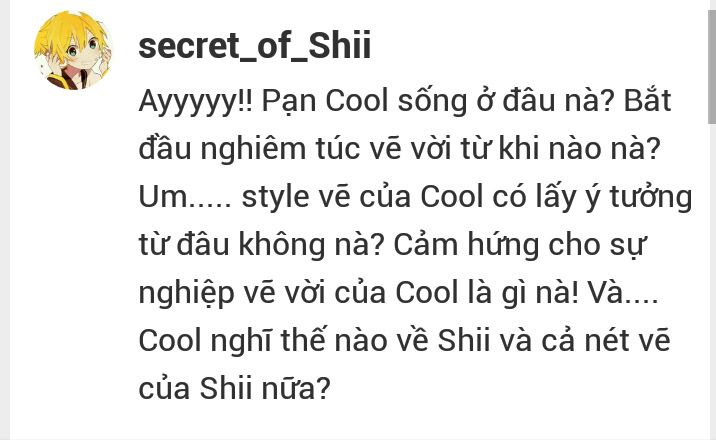Click the line starting "Cool nghĩ thế nào"
Image resolution: width=716 pixels, height=440 pixels.
[x=404, y=341]
